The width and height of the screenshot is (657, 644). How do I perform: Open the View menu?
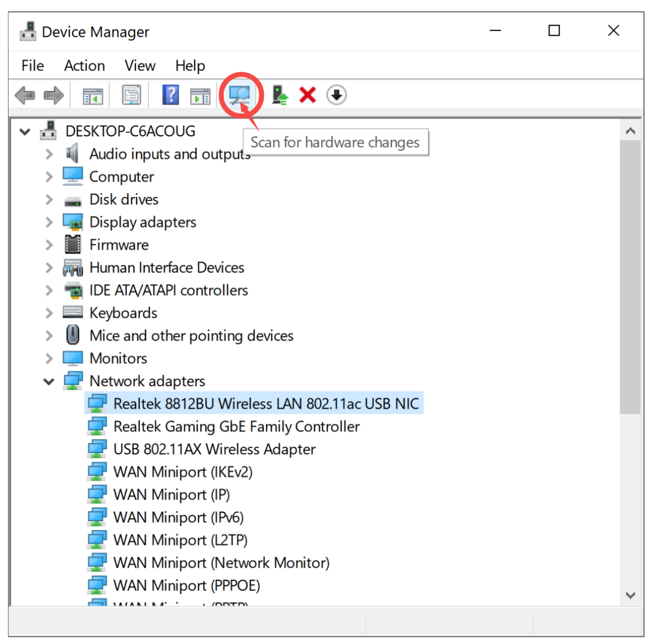pyautogui.click(x=140, y=66)
